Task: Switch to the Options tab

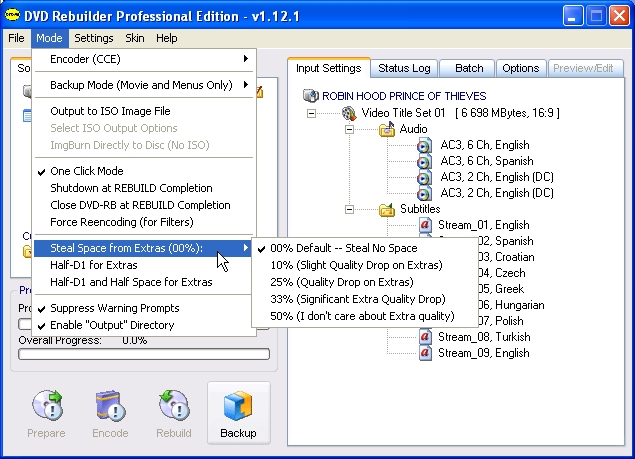Action: point(521,68)
